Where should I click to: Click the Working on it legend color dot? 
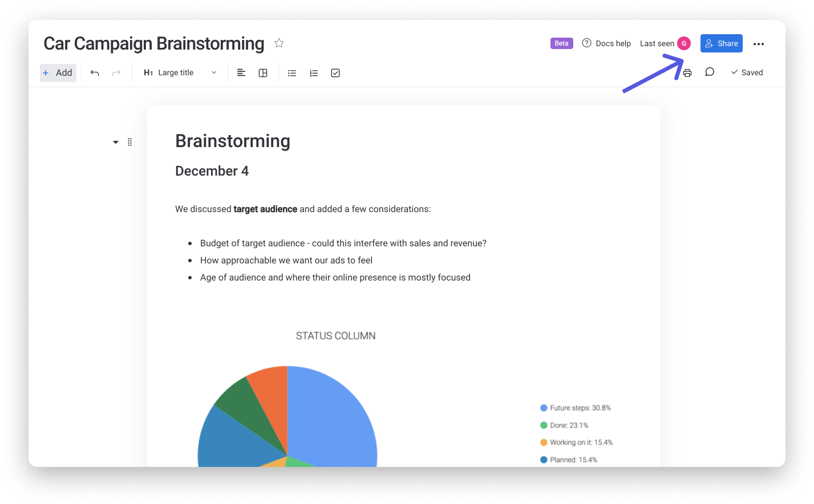click(x=544, y=442)
